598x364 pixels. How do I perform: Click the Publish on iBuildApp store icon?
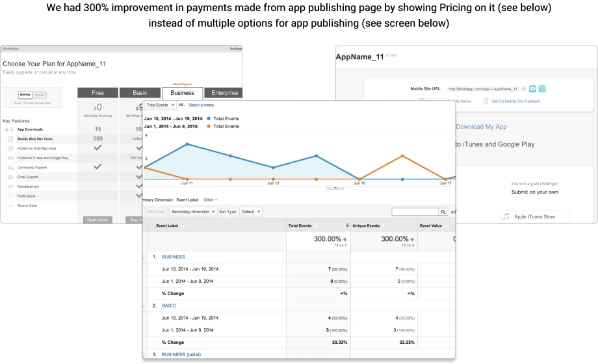[x=10, y=148]
